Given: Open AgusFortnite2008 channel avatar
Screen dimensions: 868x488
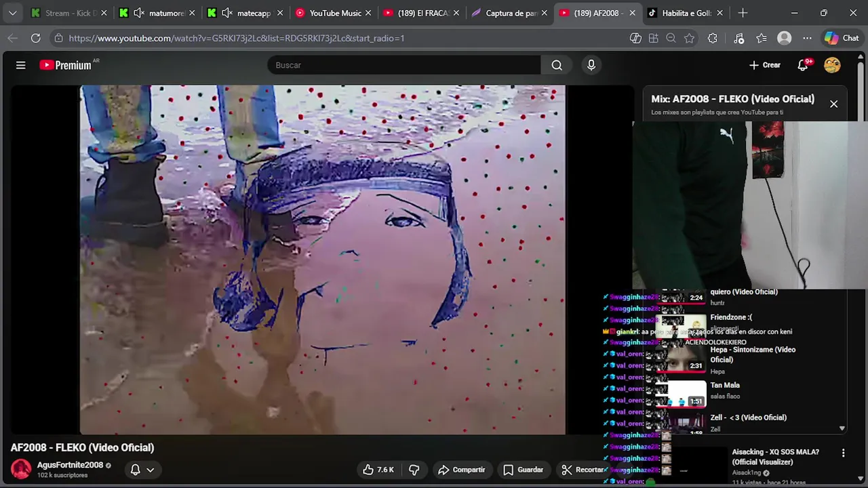Looking at the screenshot, I should 21,469.
